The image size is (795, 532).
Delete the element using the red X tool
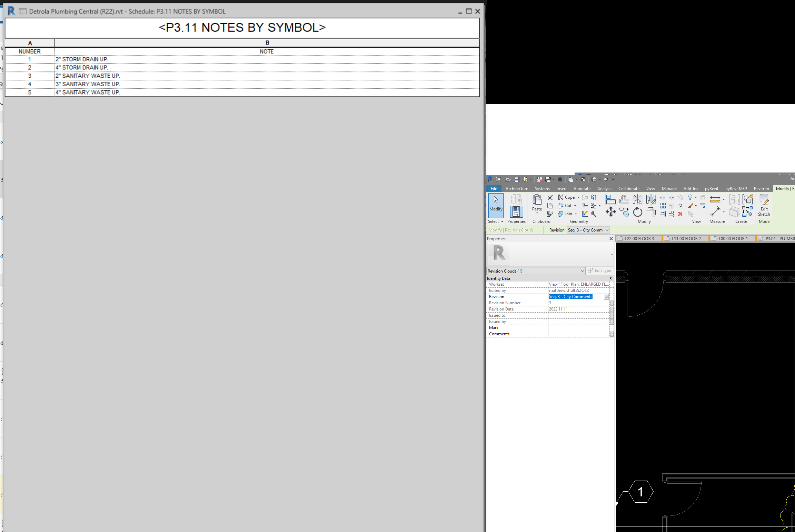(x=680, y=214)
